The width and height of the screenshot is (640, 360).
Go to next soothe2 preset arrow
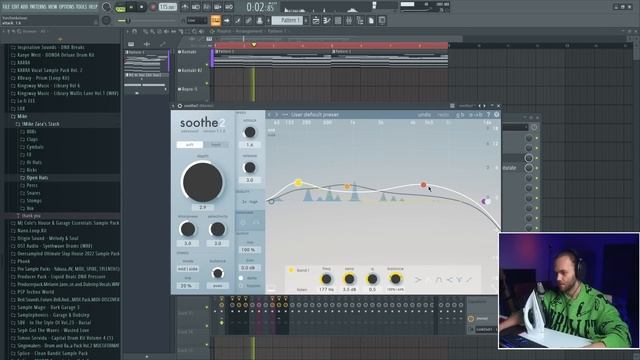pos(276,115)
